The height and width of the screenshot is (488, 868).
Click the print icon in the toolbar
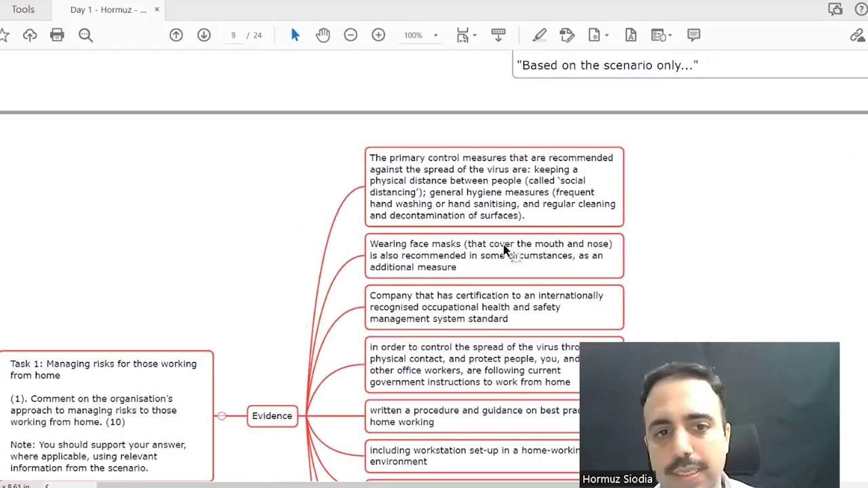point(57,35)
